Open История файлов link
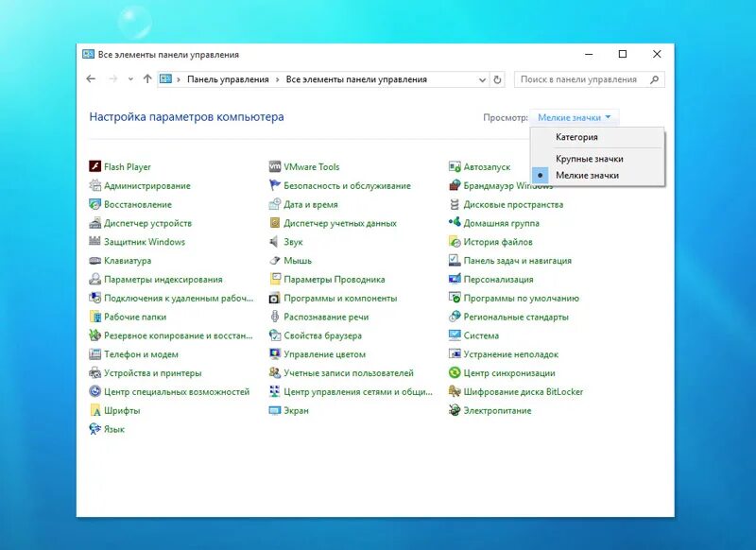This screenshot has width=756, height=550. point(498,242)
